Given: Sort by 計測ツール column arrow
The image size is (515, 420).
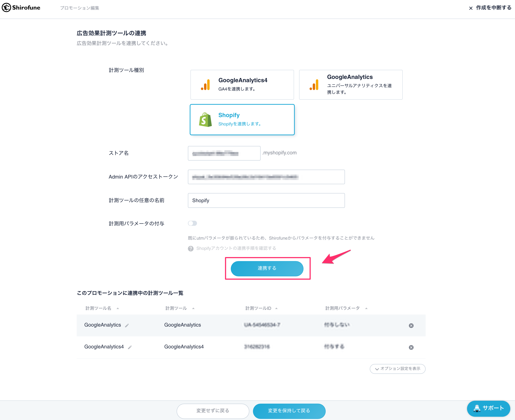Looking at the screenshot, I should coord(193,308).
